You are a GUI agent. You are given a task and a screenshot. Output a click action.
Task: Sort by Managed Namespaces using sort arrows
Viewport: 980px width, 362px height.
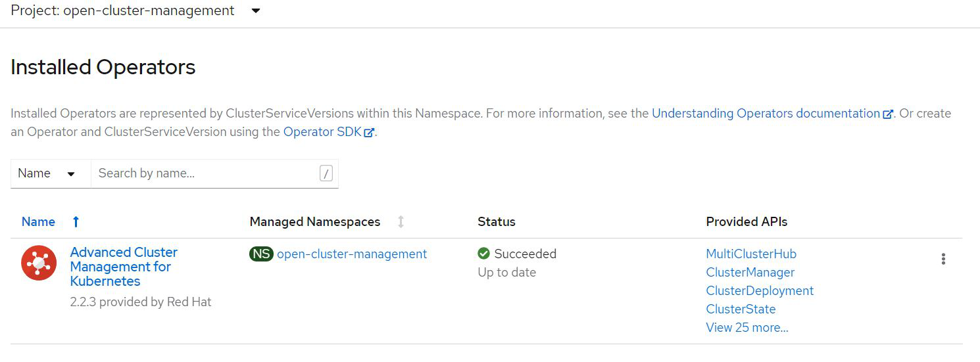401,222
